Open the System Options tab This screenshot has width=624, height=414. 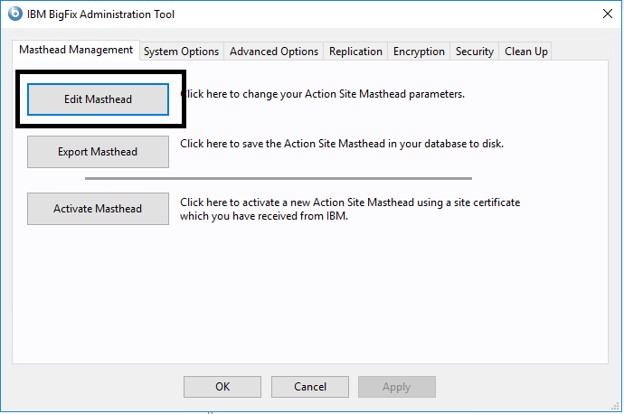pyautogui.click(x=181, y=51)
